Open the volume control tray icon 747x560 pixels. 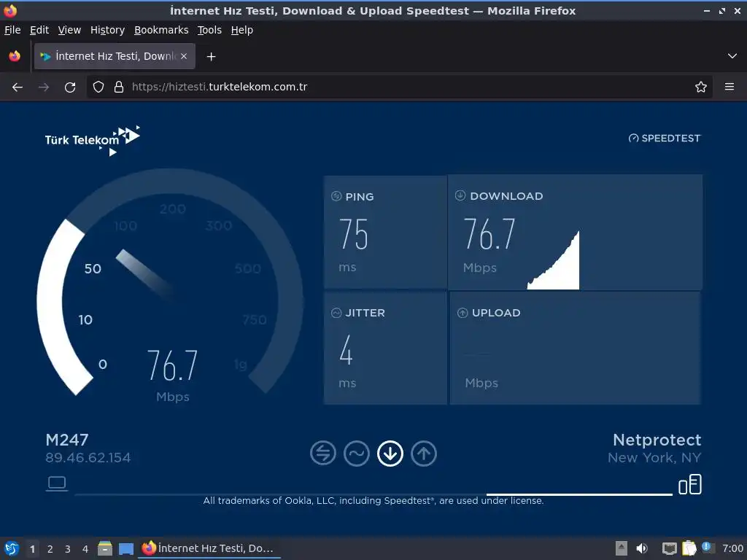642,548
